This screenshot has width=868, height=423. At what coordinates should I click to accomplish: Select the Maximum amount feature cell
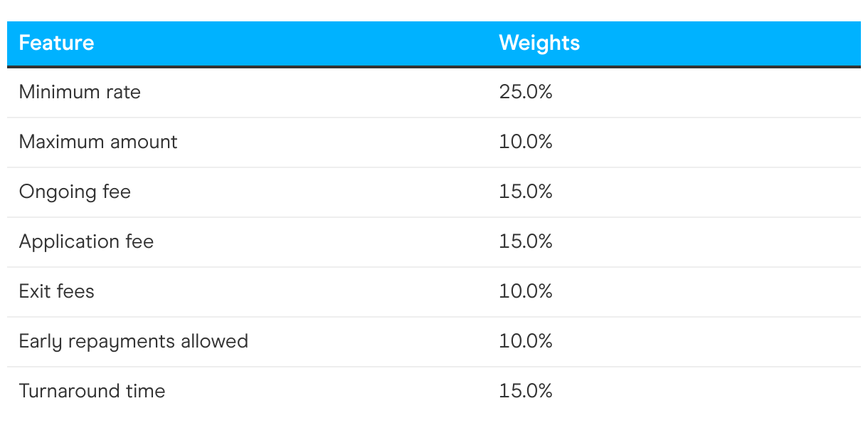click(x=98, y=142)
